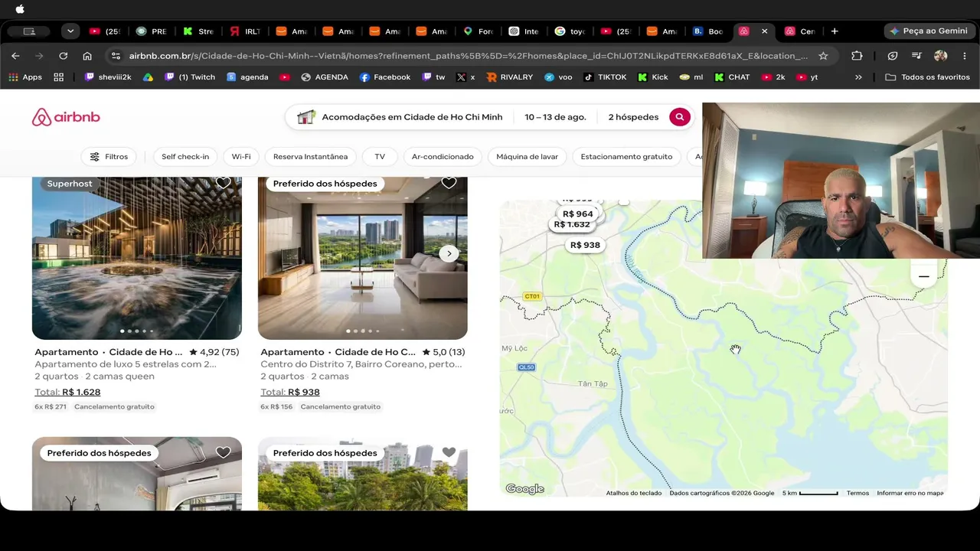Open the Google Drive bookmark icon
Image resolution: width=980 pixels, height=551 pixels.
148,77
